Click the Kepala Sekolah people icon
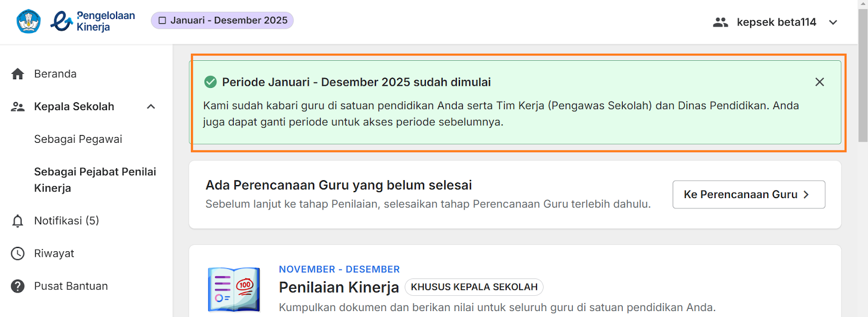 click(x=18, y=107)
